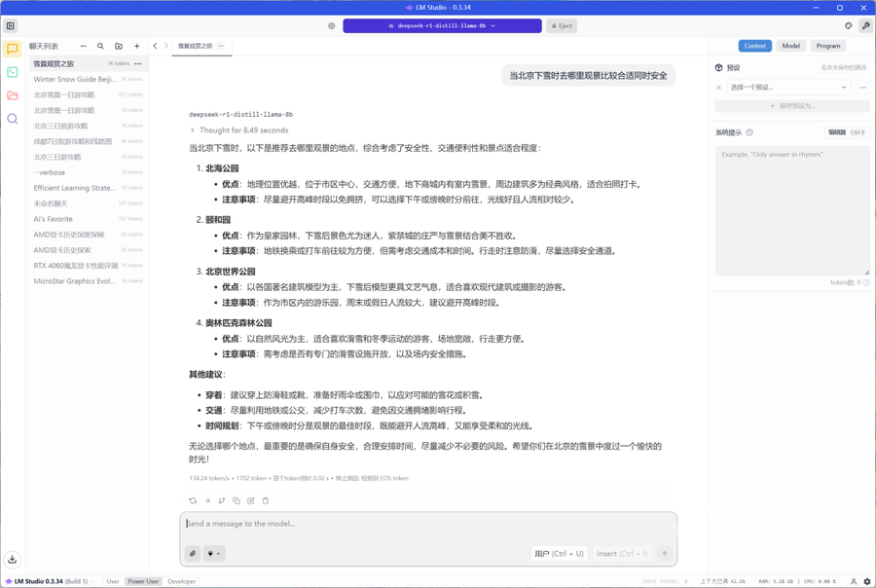Click the regenerate response icon
This screenshot has height=588, width=876.
[193, 500]
